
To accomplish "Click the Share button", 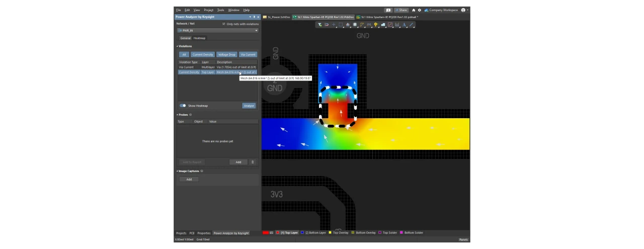I will [x=401, y=10].
